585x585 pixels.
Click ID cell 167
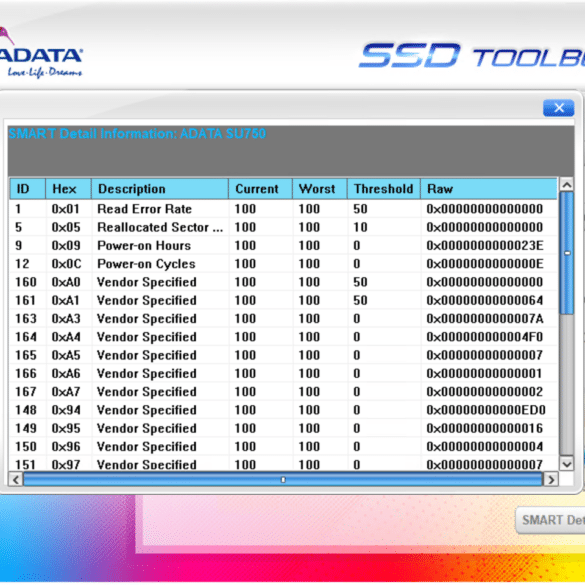click(x=26, y=392)
